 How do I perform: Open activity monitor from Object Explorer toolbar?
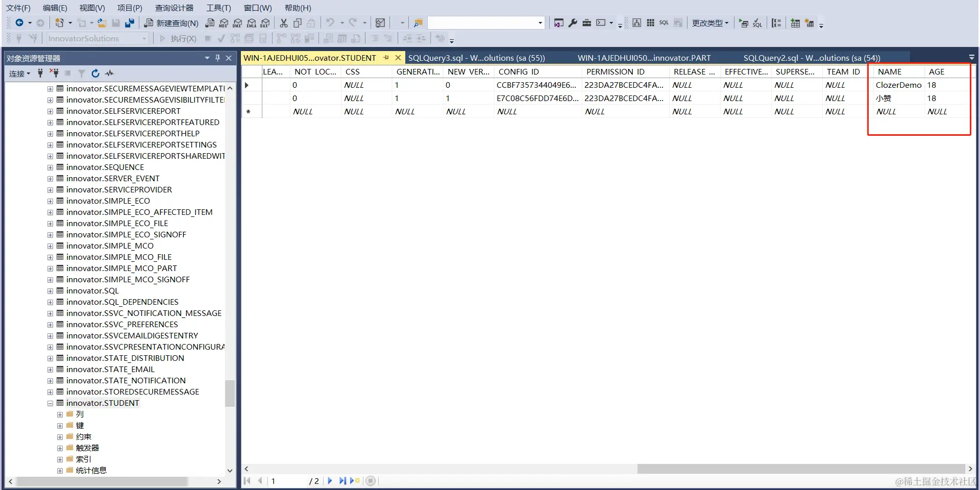tap(109, 73)
